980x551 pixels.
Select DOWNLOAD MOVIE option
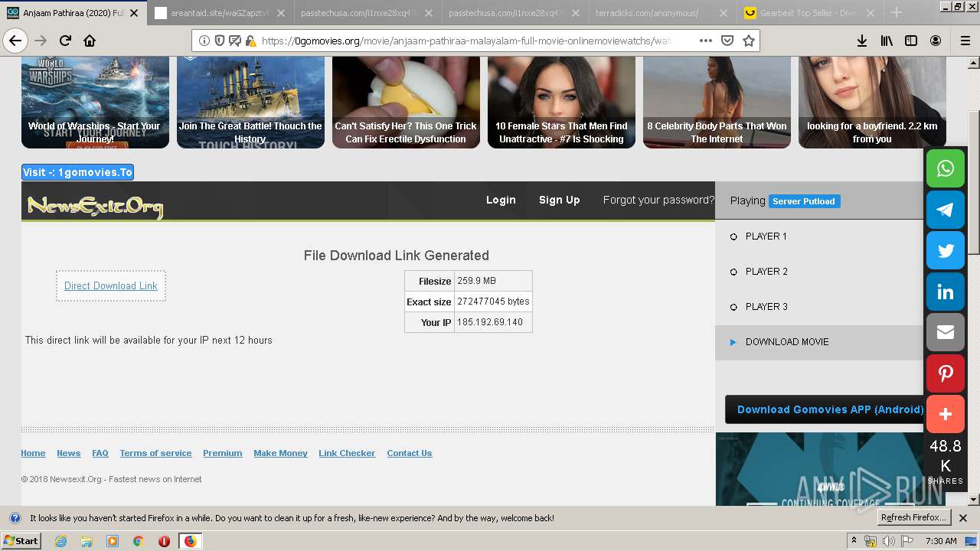819,342
